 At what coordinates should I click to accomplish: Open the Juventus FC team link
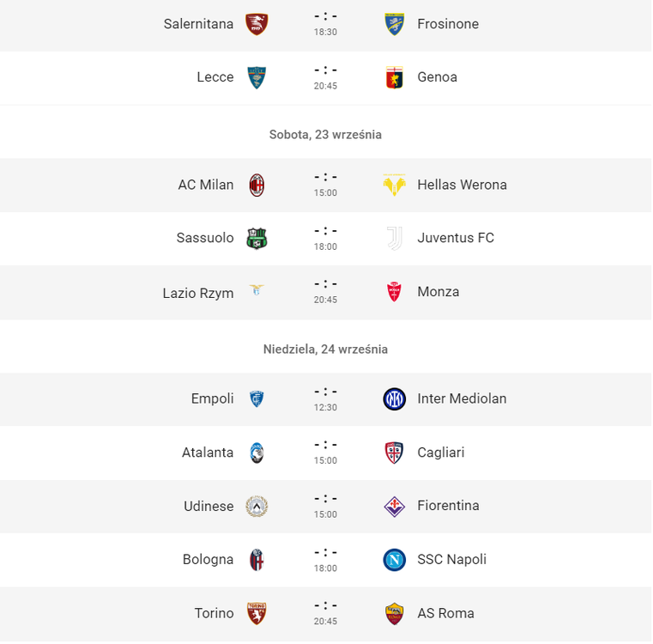coord(456,238)
